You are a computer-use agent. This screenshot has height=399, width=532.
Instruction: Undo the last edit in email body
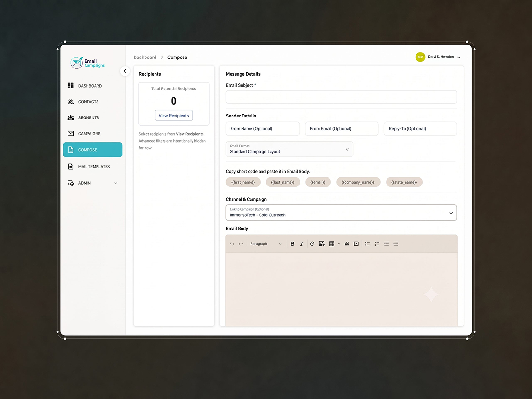pyautogui.click(x=232, y=243)
